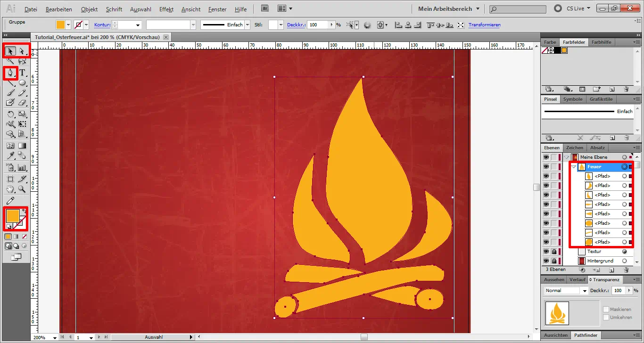This screenshot has width=644, height=343.
Task: Activate the Zoom magnifier tool
Action: (x=22, y=189)
